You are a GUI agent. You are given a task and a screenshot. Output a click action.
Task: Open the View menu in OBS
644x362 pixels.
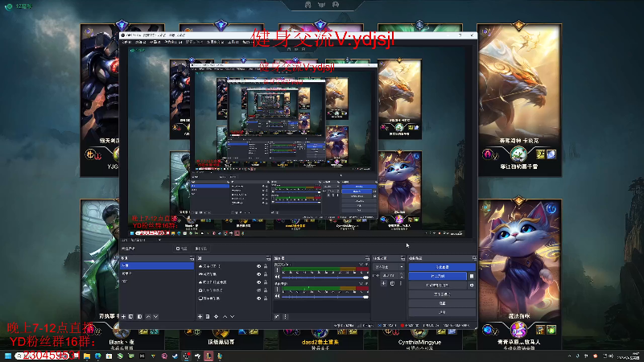[x=155, y=42]
